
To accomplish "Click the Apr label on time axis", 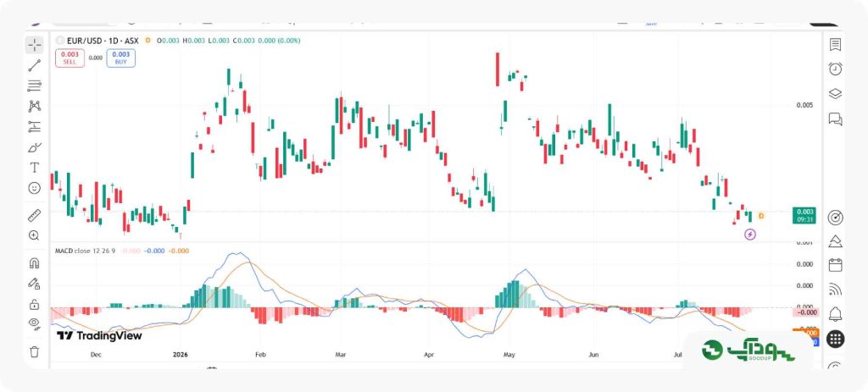I will pos(428,354).
